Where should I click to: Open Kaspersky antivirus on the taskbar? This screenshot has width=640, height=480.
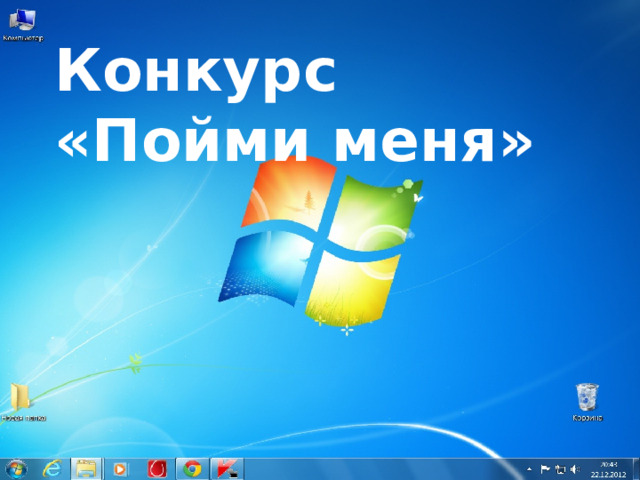(x=227, y=469)
